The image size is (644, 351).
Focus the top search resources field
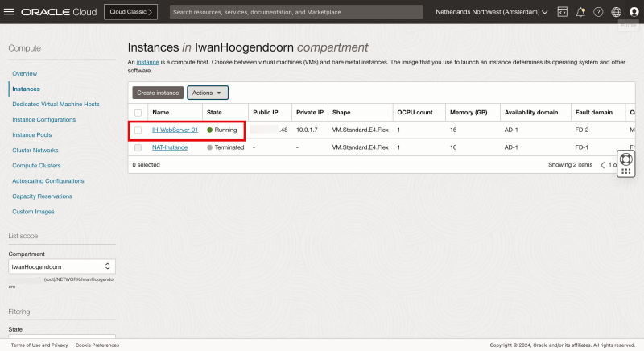tap(296, 12)
